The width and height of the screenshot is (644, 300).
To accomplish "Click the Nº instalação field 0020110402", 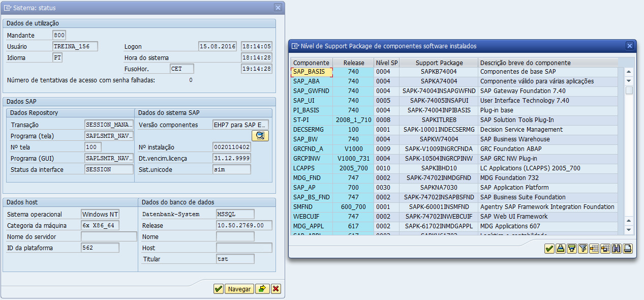I will (232, 147).
